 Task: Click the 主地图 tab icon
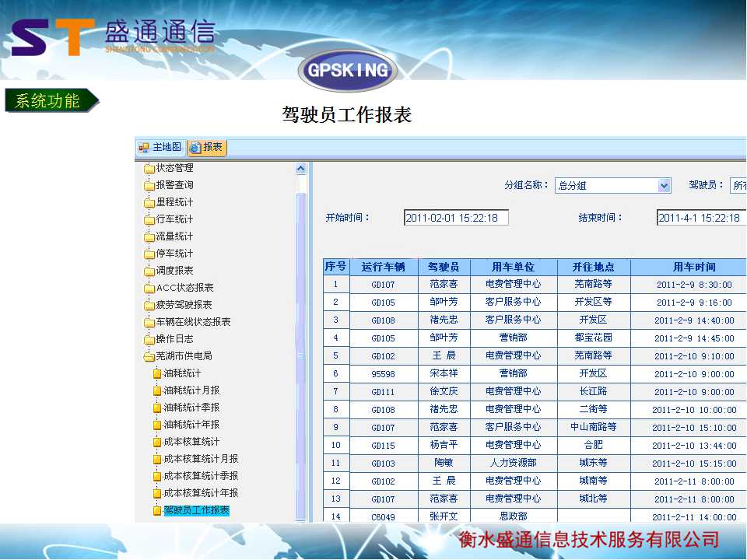tap(144, 148)
